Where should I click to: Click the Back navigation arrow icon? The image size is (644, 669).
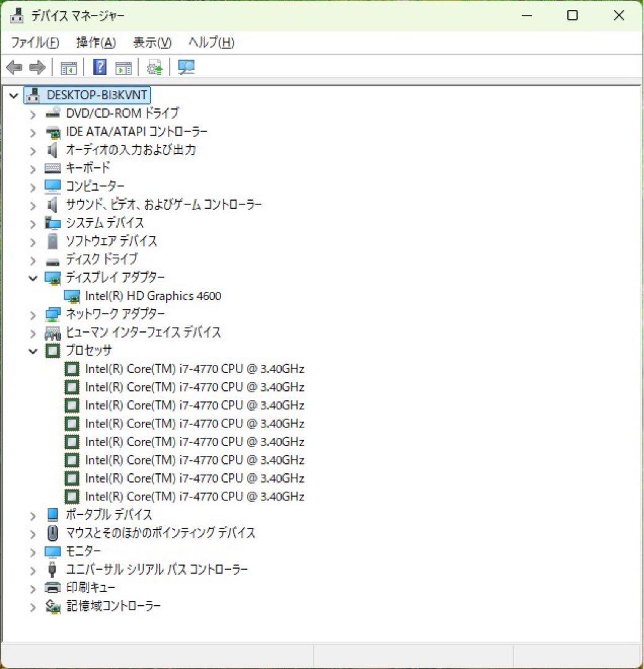pyautogui.click(x=14, y=67)
